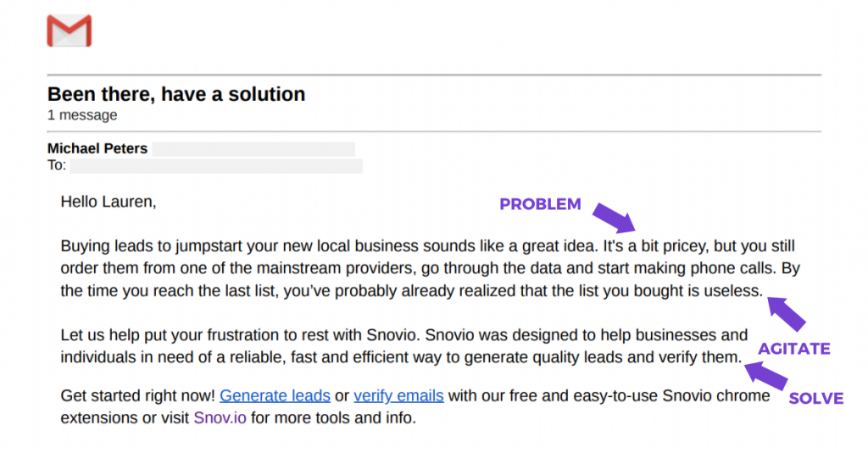Click the 'To:' label
This screenshot has width=868, height=453.
pos(57,165)
